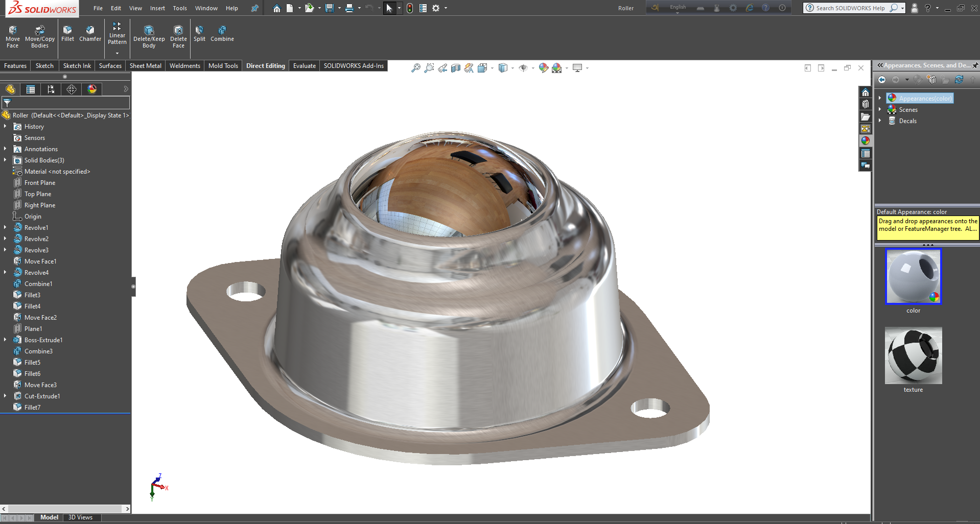Expand the Decals tree node
The image size is (980, 524).
pos(880,121)
